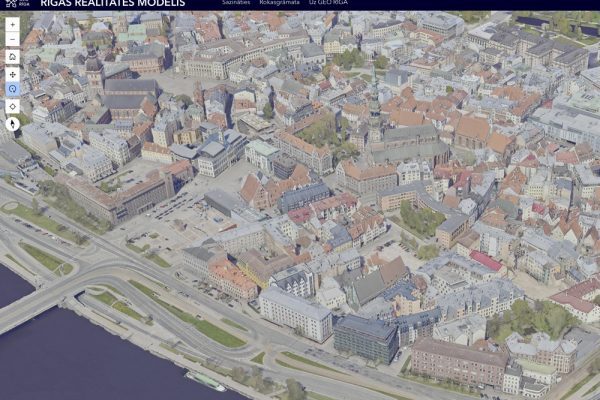This screenshot has height=400, width=600.
Task: Reset to the default home view
Action: [13, 57]
